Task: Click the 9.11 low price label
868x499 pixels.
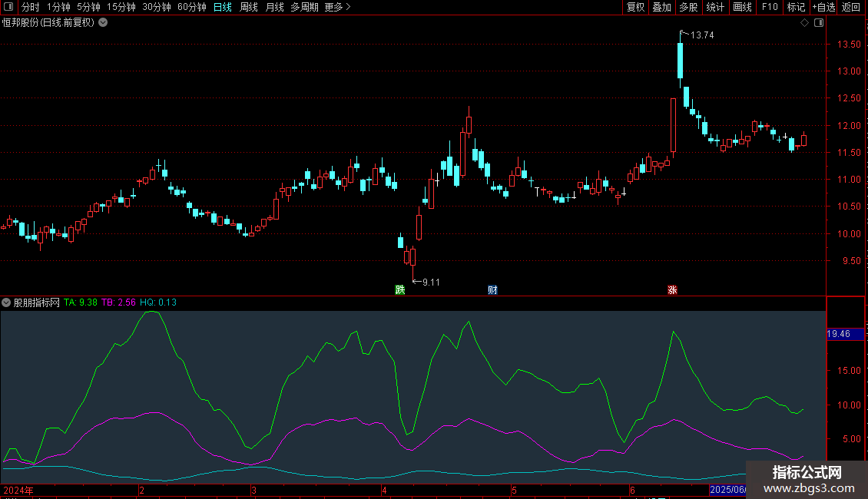Action: pos(431,283)
